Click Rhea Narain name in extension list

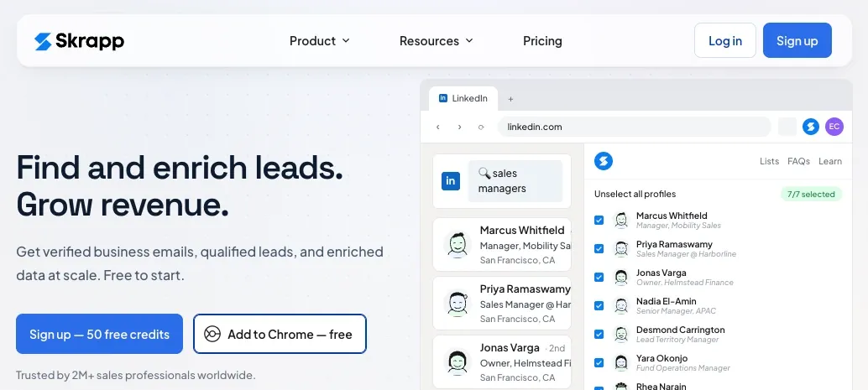pos(661,386)
